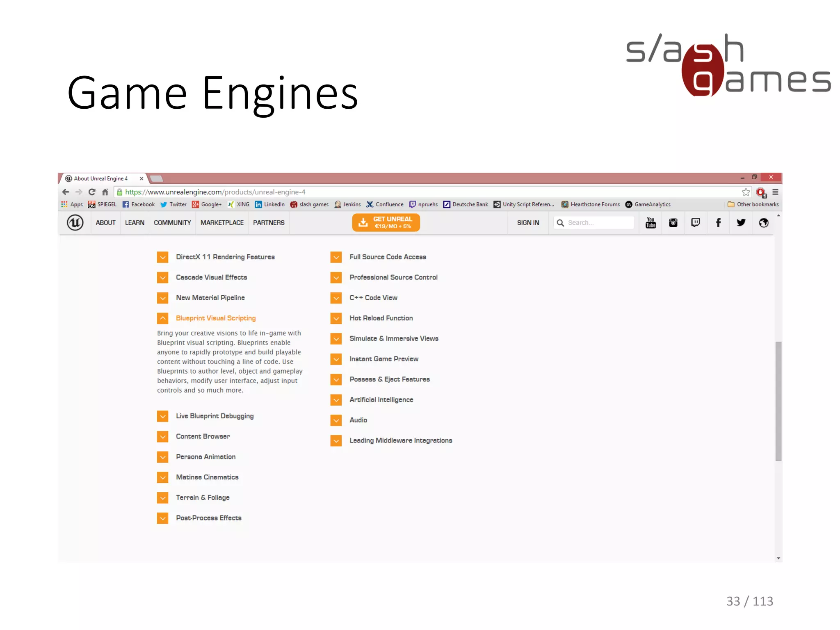Open Chrome hamburger menu
This screenshot has height=630, width=840.
click(x=775, y=192)
